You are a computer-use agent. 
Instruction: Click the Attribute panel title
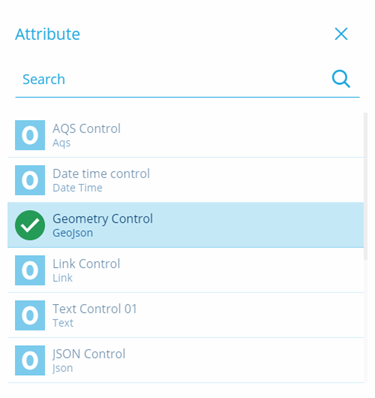(x=48, y=34)
